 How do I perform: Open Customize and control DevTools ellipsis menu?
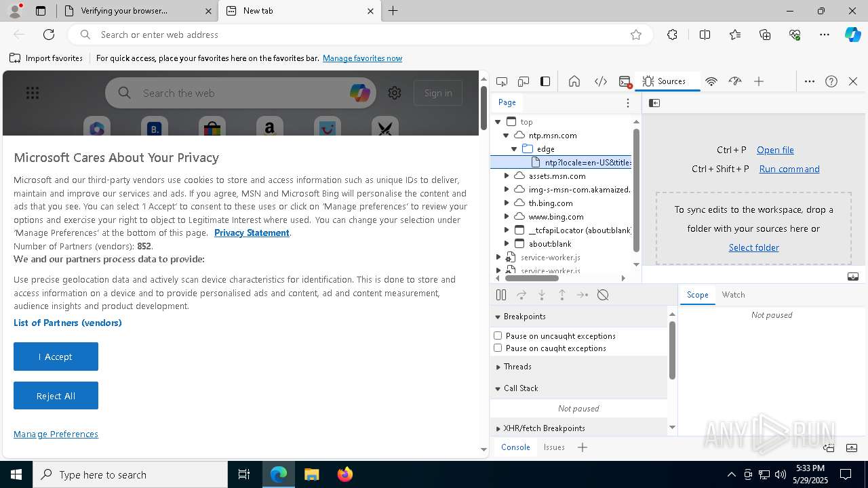pyautogui.click(x=810, y=81)
